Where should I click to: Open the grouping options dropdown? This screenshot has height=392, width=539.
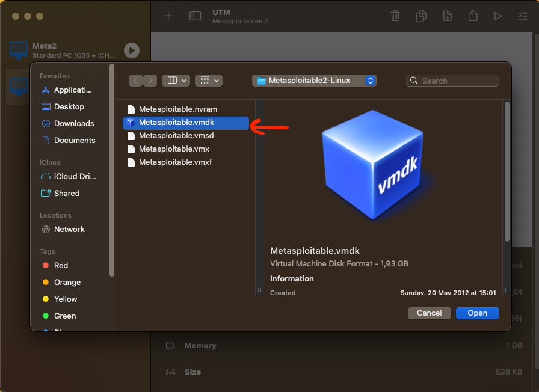(x=209, y=81)
